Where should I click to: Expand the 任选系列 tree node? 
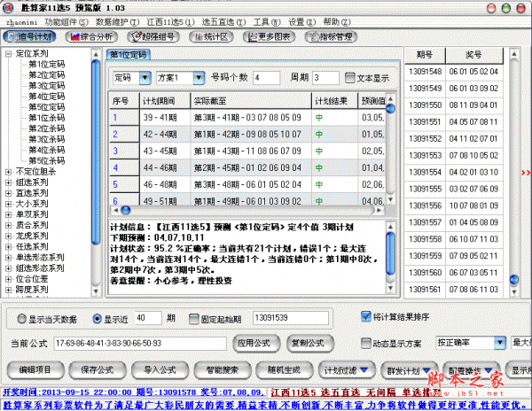click(9, 246)
